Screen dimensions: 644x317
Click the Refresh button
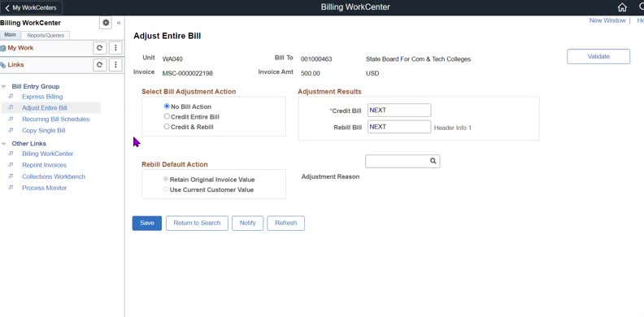pos(286,223)
